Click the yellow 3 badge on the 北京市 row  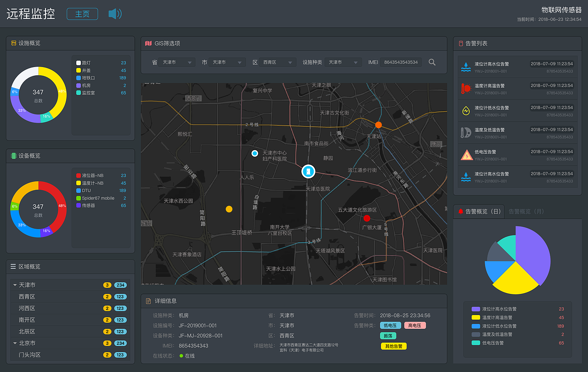(x=107, y=343)
